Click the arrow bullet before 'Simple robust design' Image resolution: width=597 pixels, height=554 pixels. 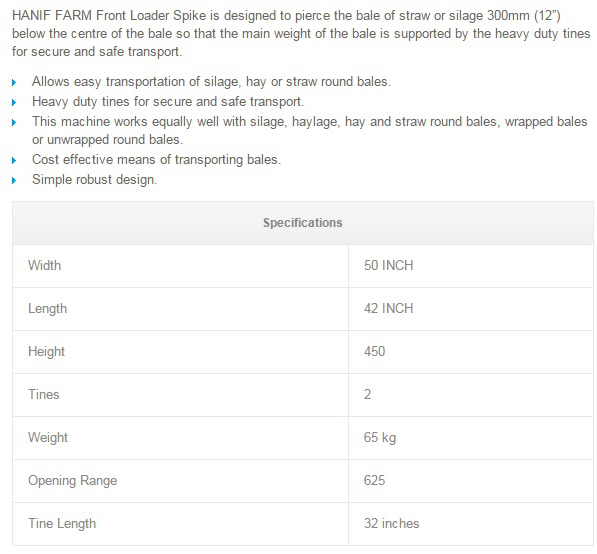click(x=14, y=180)
